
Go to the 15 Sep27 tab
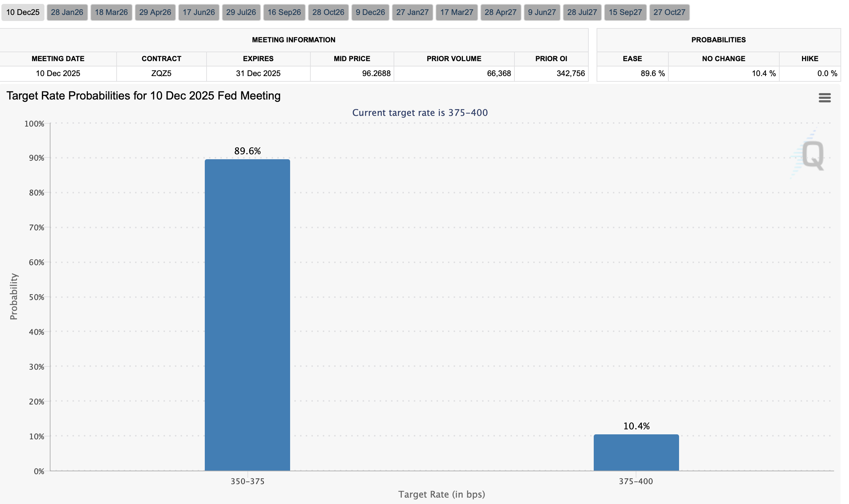tap(625, 12)
